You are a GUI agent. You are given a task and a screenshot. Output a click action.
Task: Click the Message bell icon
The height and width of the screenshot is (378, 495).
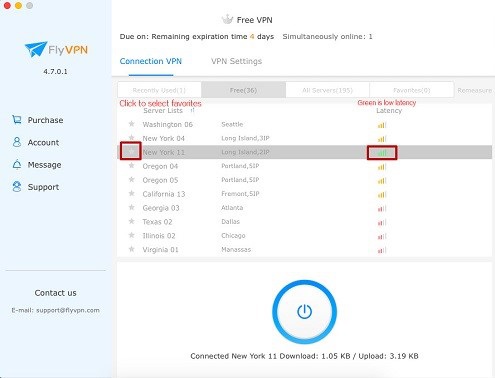(x=17, y=164)
